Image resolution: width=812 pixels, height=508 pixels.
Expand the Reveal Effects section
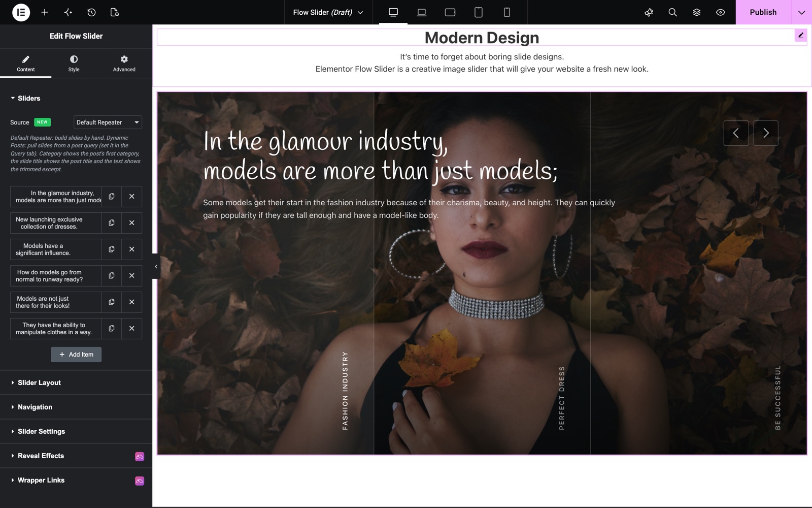click(x=76, y=456)
